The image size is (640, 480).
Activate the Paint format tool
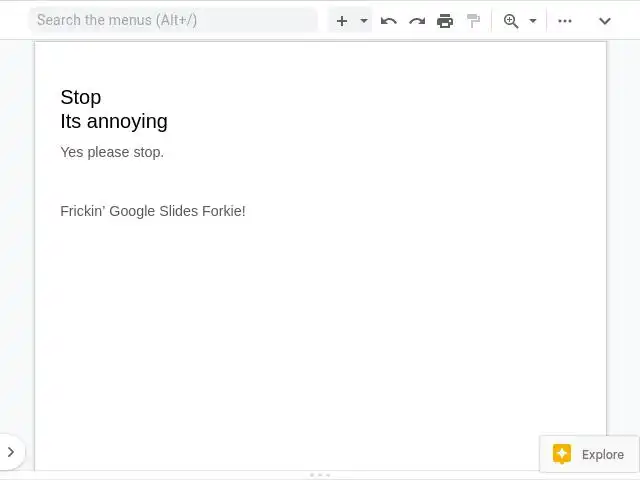473,21
